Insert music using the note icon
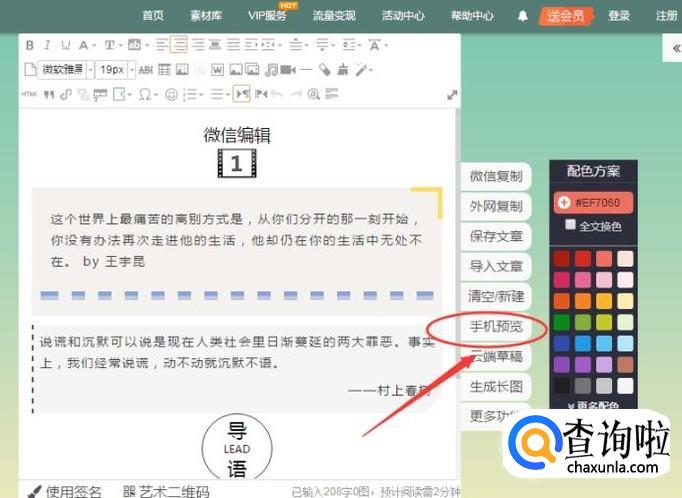 click(x=271, y=70)
